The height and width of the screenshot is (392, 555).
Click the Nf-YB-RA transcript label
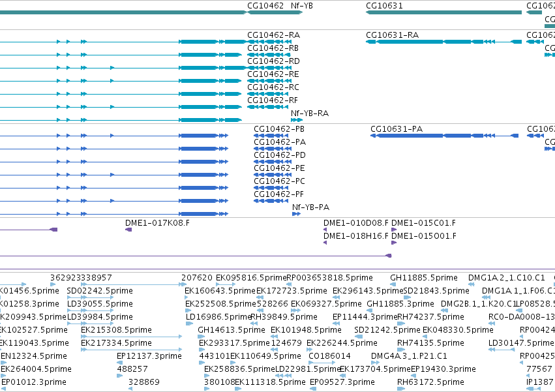tap(310, 113)
